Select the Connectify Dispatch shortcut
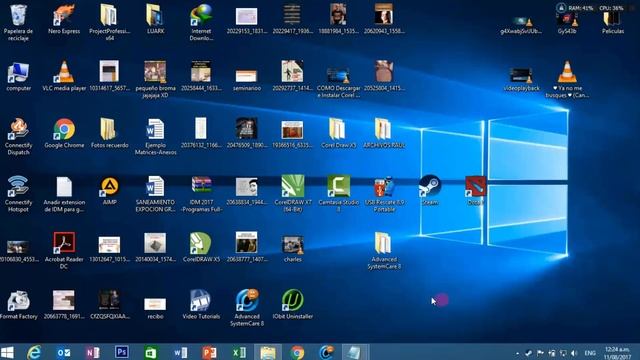The height and width of the screenshot is (360, 640). pyautogui.click(x=18, y=130)
